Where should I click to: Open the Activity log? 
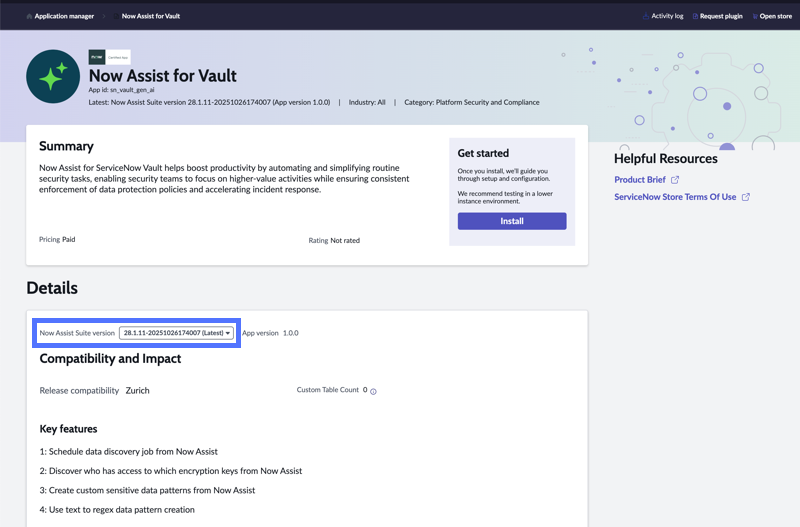(667, 16)
